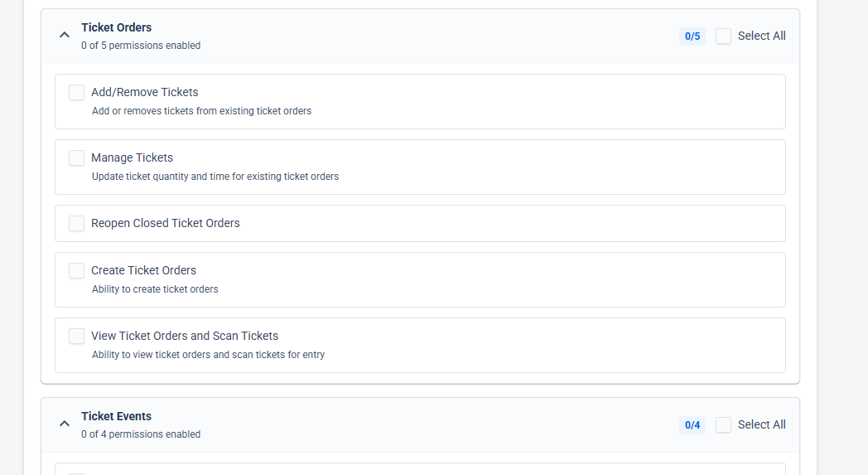Viewport: 868px width, 475px height.
Task: Check Select All box for Ticket Events
Action: pos(723,424)
